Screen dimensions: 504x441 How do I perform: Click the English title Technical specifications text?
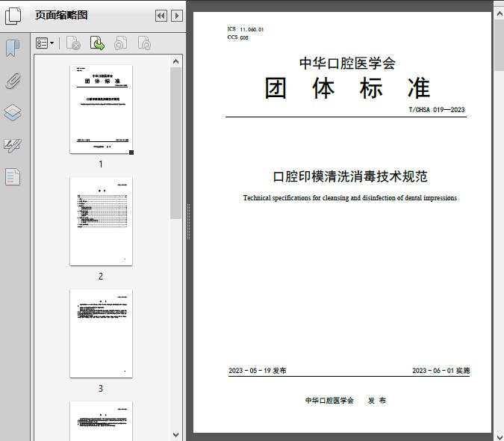tap(349, 198)
